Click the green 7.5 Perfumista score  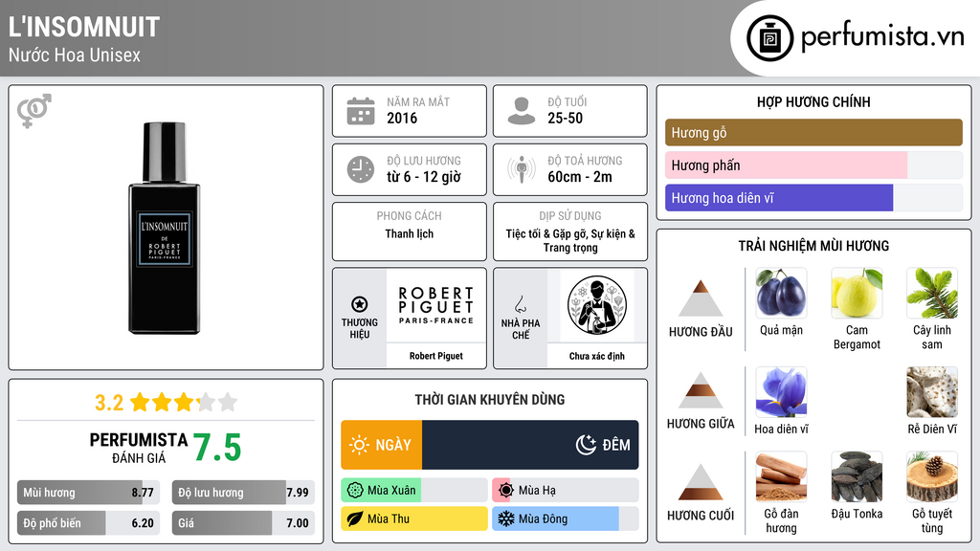[217, 448]
